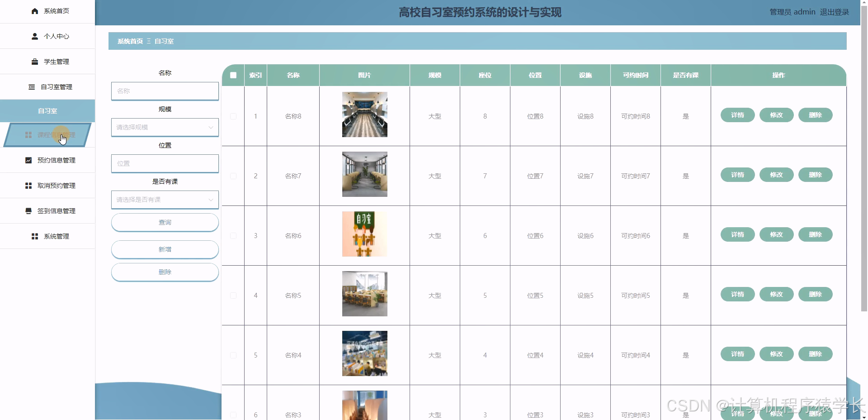Click the 可约时间 column header
868x420 pixels.
tap(636, 75)
